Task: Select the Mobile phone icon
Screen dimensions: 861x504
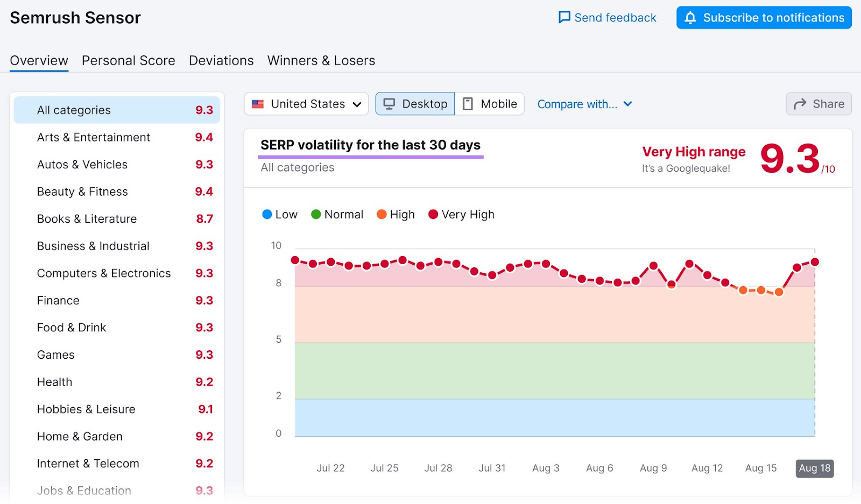Action: point(469,103)
